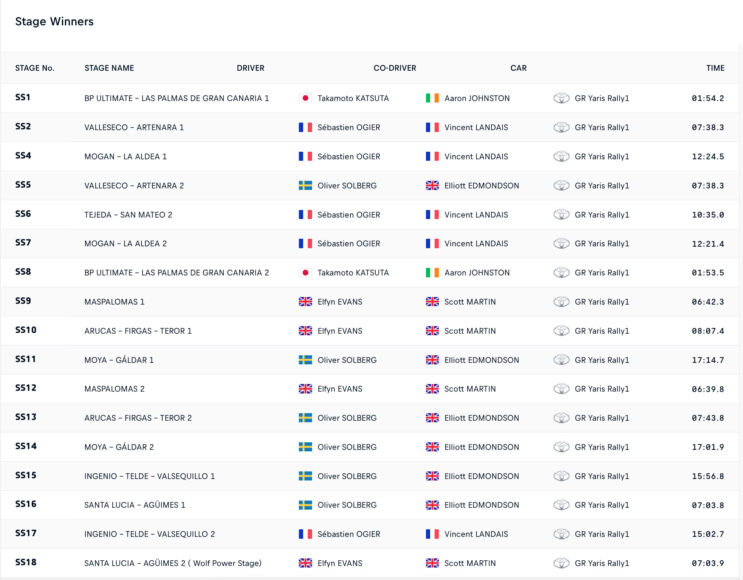Click the Japan flag in the SS1 row

(306, 98)
